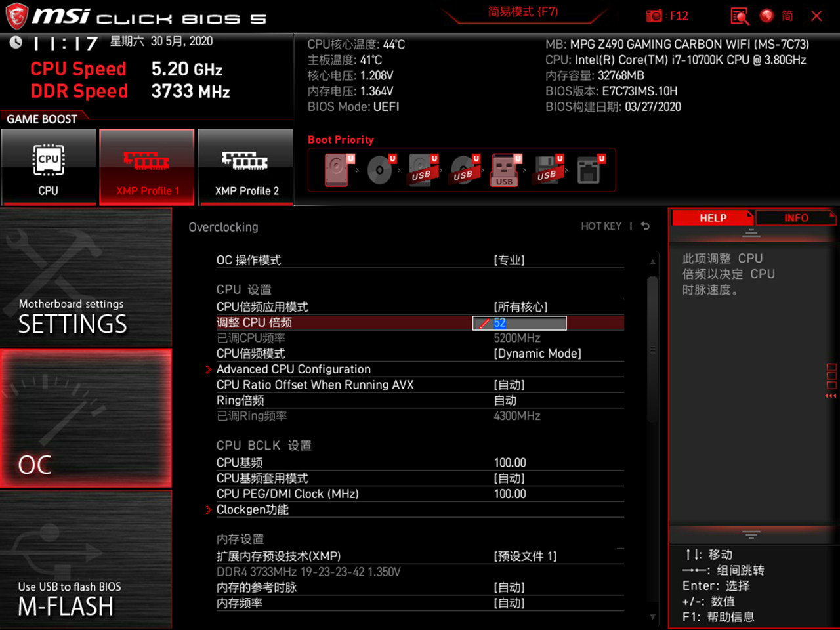Click the language globe icon
The image size is (840, 630).
click(x=766, y=15)
